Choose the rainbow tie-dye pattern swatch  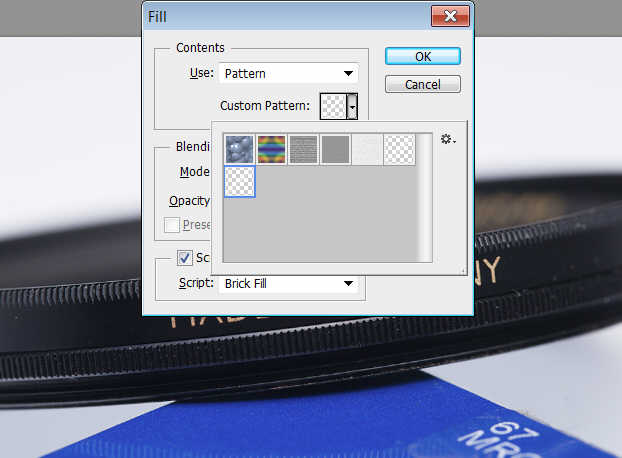pos(271,149)
